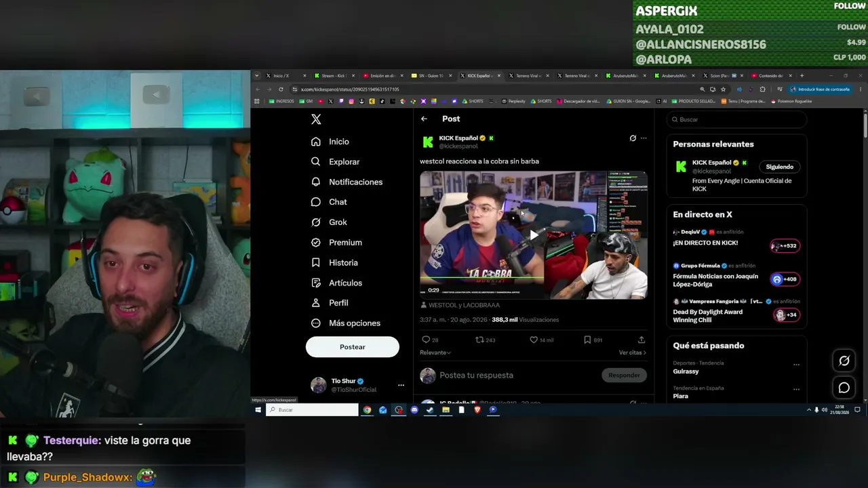
Task: Click the Postear button
Action: point(353,347)
